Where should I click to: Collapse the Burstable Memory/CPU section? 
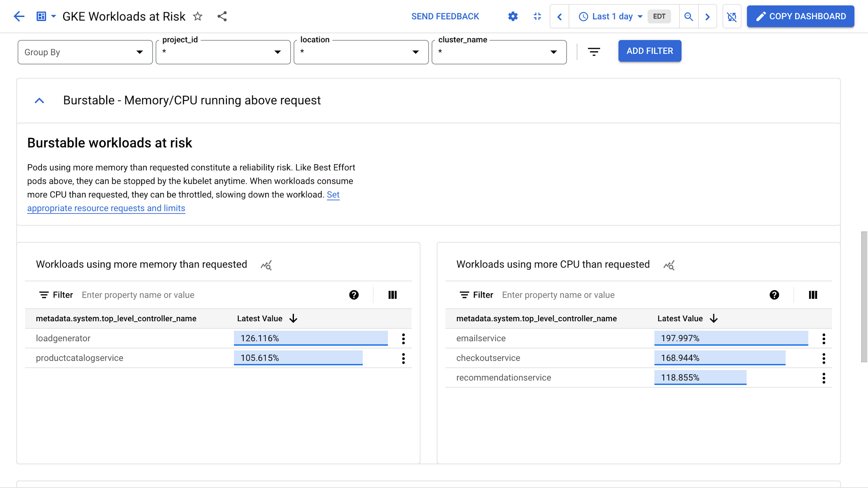(39, 101)
